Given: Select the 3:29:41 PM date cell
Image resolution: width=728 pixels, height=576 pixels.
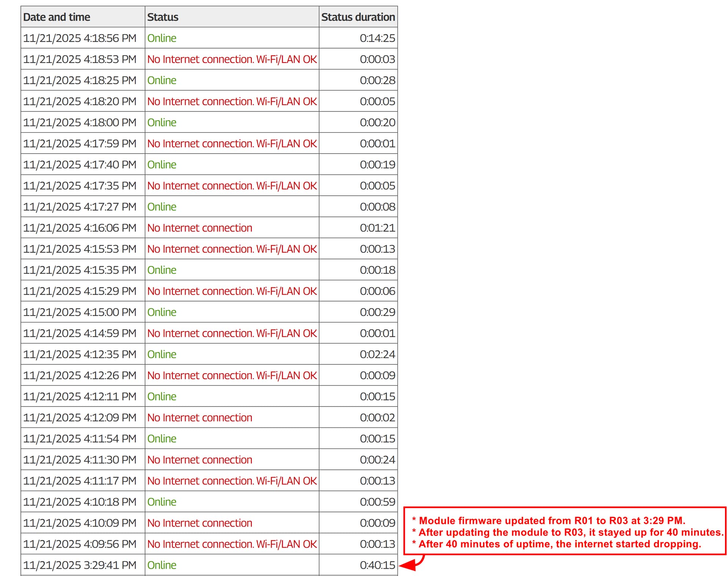Looking at the screenshot, I should click(x=80, y=565).
